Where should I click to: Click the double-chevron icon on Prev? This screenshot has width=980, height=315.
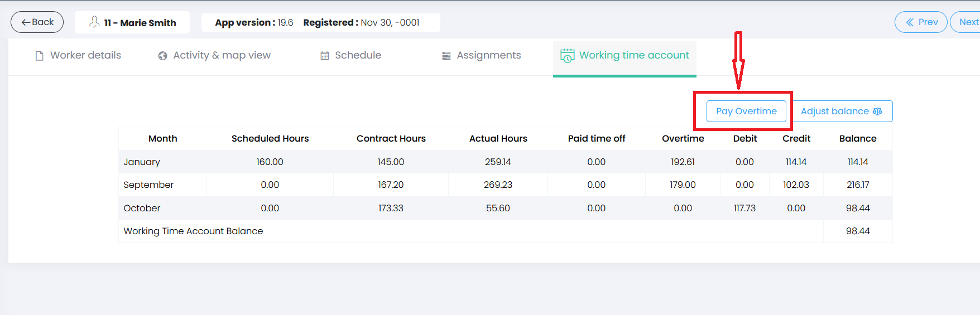[910, 22]
